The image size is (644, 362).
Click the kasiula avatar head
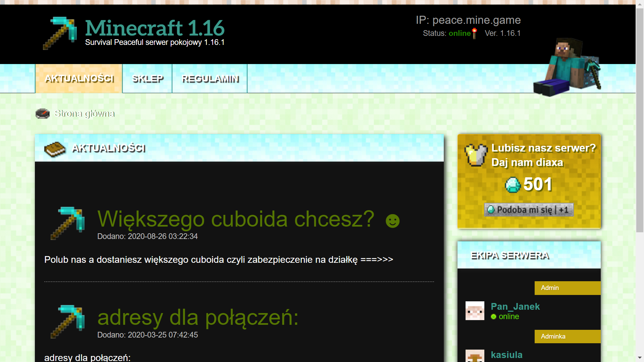click(x=475, y=356)
